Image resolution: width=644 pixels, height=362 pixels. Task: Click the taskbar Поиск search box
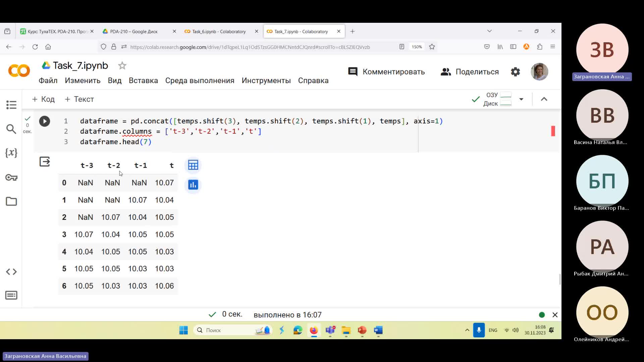click(233, 330)
